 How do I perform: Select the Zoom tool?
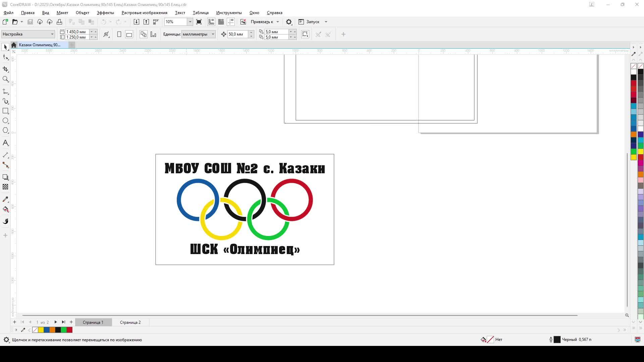5,79
